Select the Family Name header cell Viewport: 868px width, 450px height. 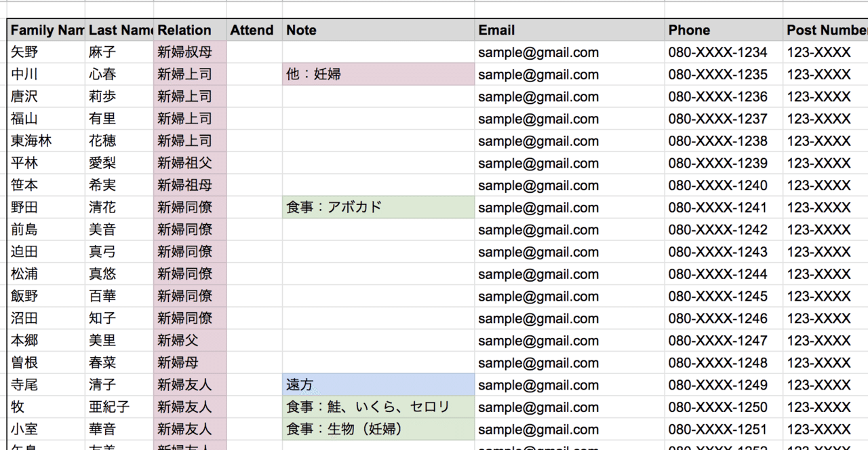coord(46,31)
